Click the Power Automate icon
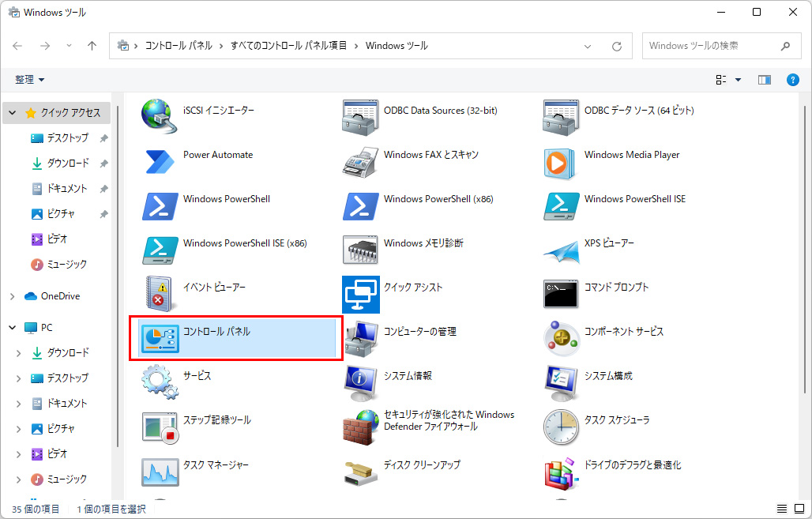Screen dimensions: 812x519 tap(160, 162)
